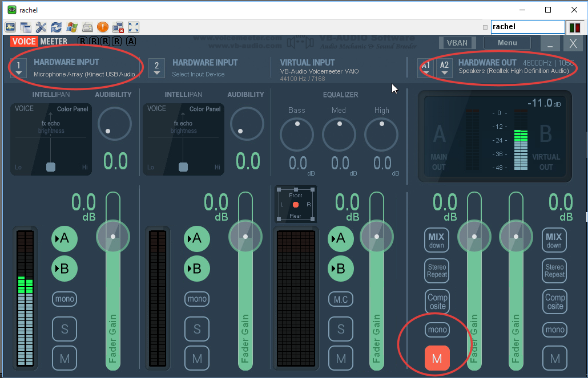Toggle Stereo Repeat on Main Out bus A
The image size is (588, 378).
[437, 270]
